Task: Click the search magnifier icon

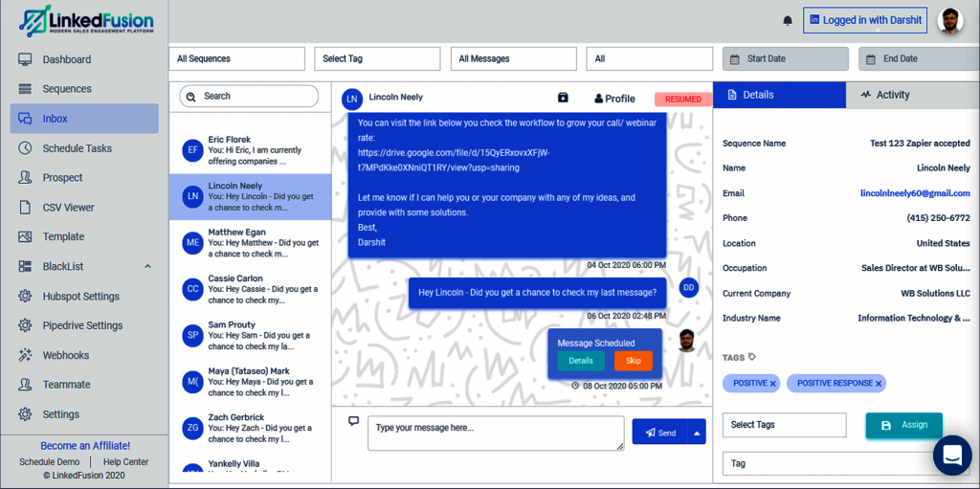Action: pyautogui.click(x=190, y=97)
